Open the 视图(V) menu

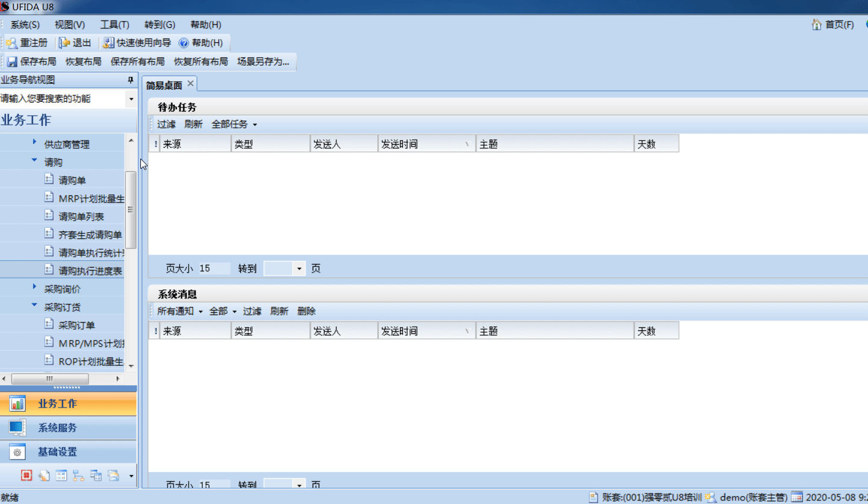point(70,25)
